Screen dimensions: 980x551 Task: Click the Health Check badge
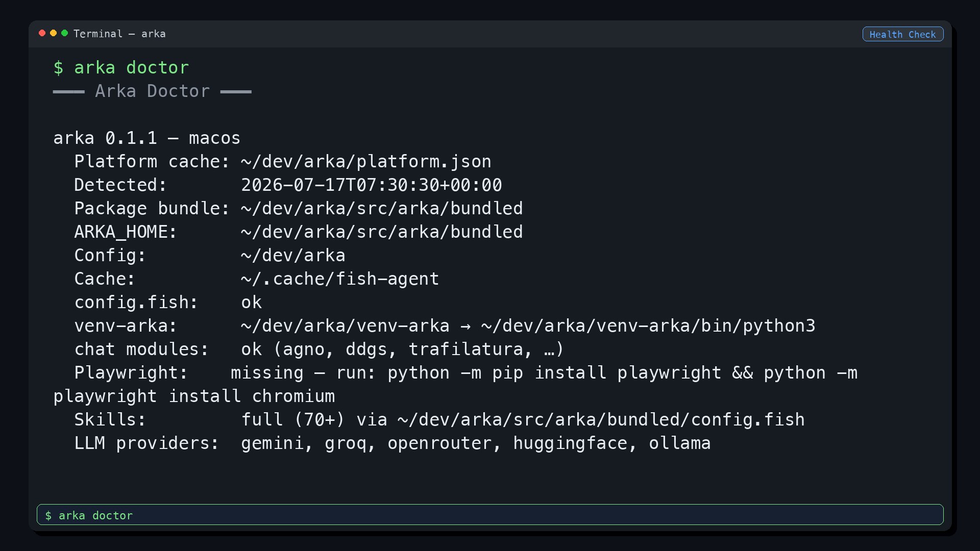coord(902,34)
